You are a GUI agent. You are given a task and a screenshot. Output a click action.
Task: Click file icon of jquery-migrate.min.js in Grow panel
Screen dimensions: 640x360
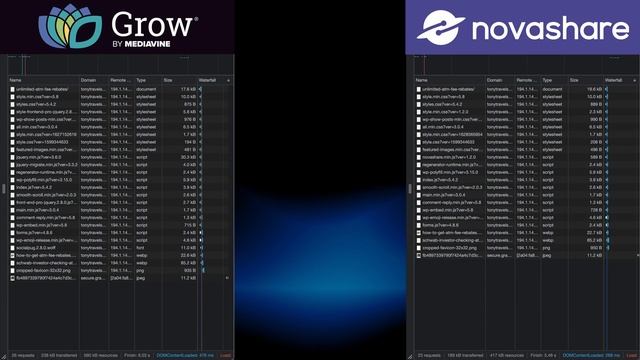[12, 165]
